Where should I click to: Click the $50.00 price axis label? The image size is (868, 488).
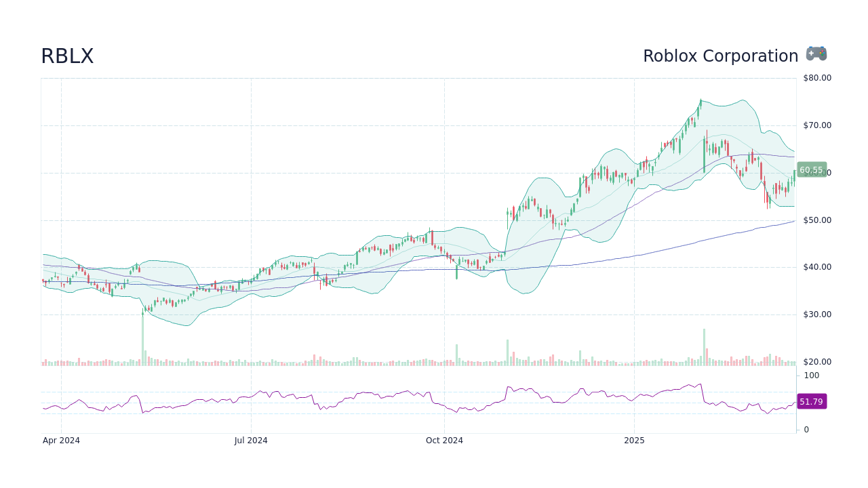click(x=817, y=220)
